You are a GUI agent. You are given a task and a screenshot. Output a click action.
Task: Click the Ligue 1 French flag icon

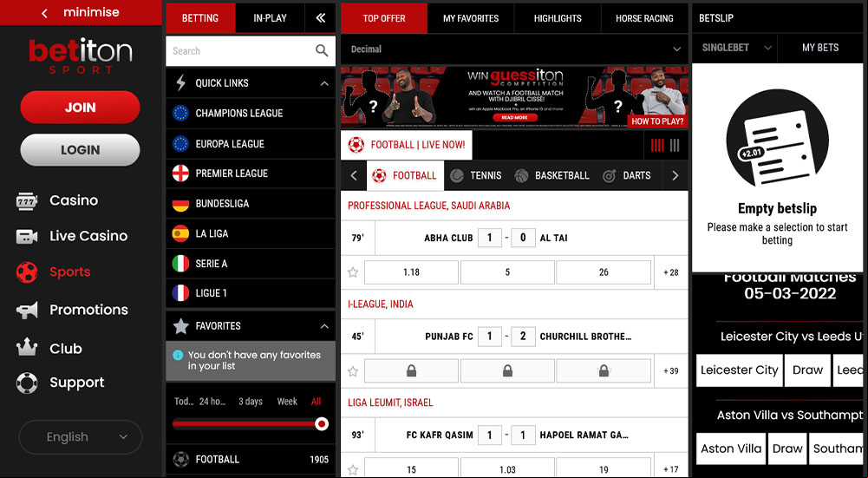point(180,293)
